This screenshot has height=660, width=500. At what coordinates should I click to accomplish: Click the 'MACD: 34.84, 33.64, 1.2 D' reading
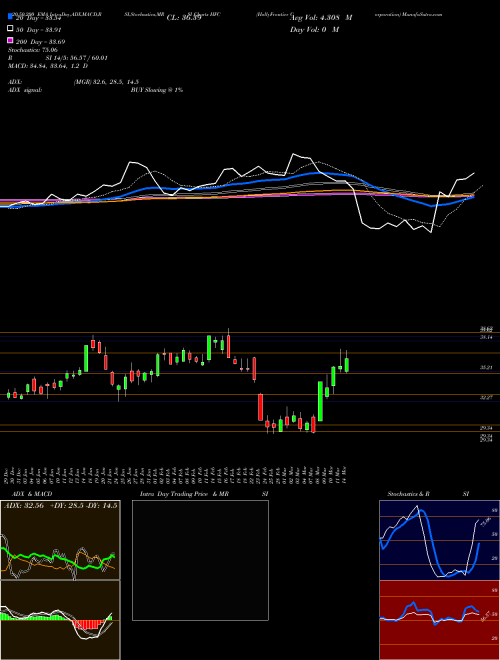[x=48, y=66]
